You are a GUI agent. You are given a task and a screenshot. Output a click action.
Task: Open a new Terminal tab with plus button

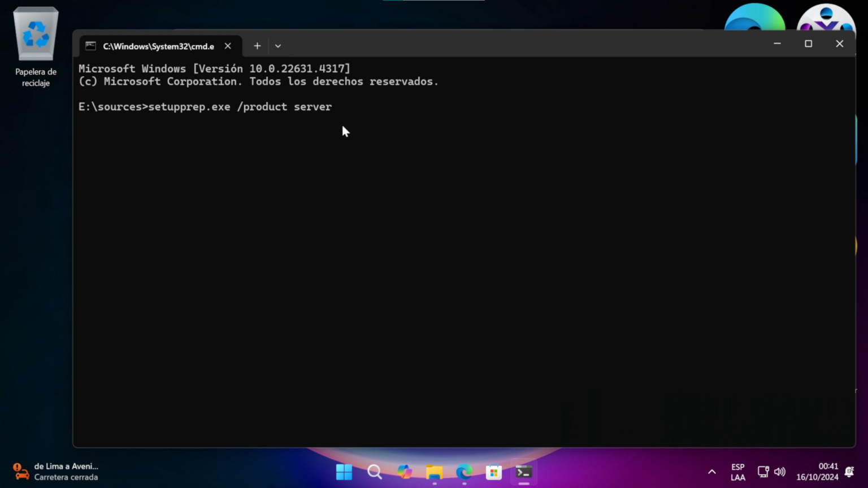point(257,45)
